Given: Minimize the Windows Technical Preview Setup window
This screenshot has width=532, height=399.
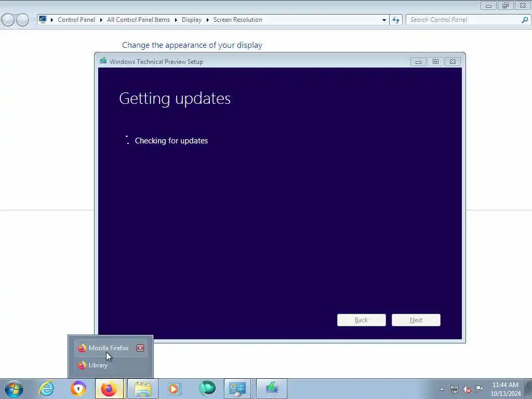Looking at the screenshot, I should click(418, 62).
